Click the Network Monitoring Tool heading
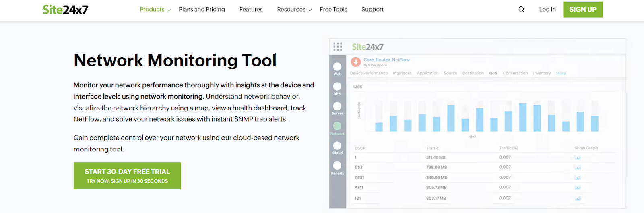Screen dimensions: 644x213 click(175, 60)
